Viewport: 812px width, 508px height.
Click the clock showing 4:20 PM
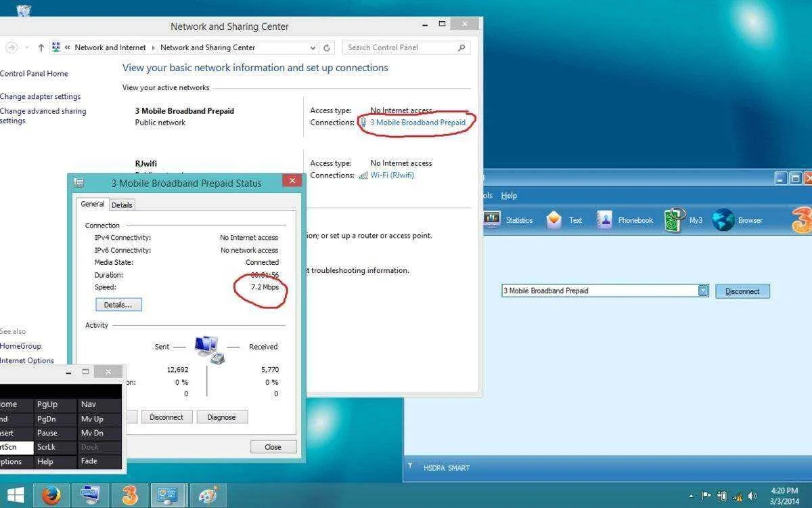click(x=784, y=490)
